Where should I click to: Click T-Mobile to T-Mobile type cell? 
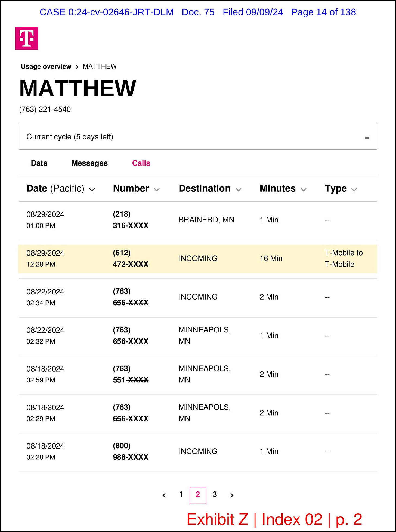tap(344, 259)
